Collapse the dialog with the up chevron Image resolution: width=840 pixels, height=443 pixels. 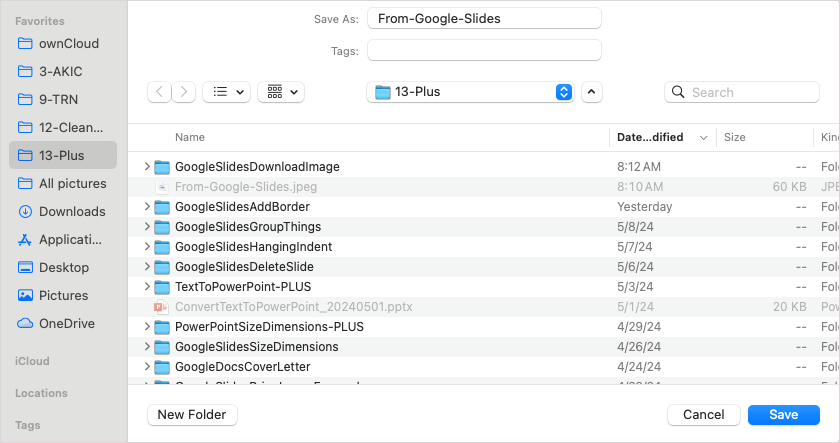click(591, 92)
